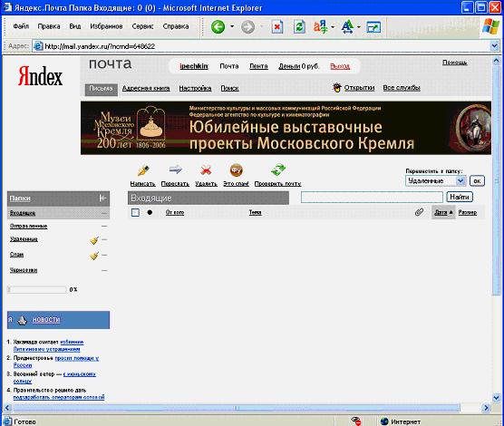The width and height of the screenshot is (504, 426).
Task: Open the Удаленные move-to-folder dropdown
Action: (x=435, y=180)
